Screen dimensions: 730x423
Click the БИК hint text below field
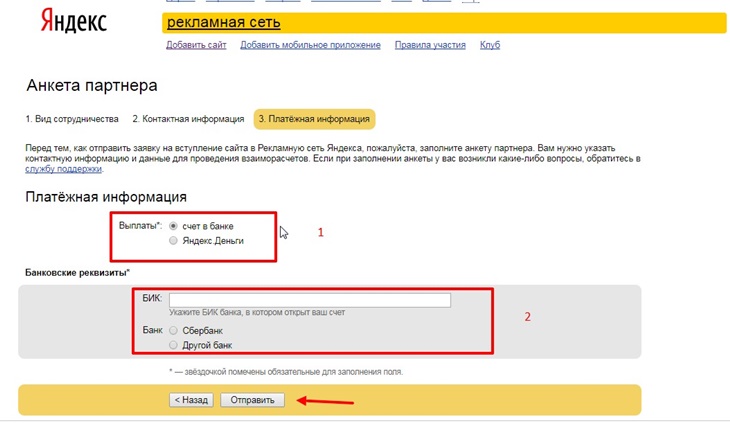click(x=257, y=313)
